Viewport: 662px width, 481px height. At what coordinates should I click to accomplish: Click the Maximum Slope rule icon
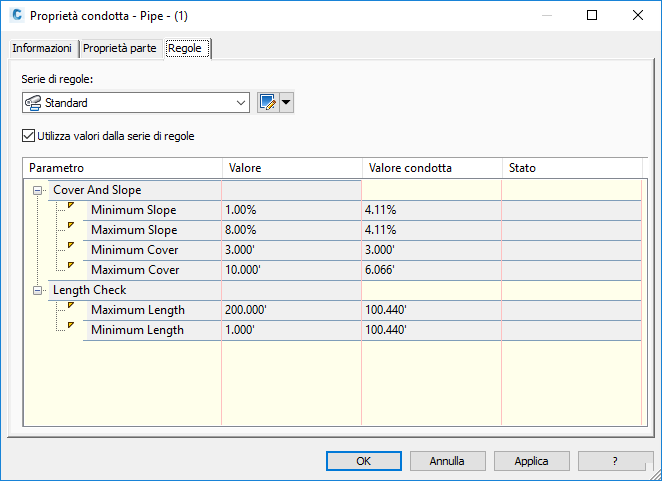(x=71, y=227)
